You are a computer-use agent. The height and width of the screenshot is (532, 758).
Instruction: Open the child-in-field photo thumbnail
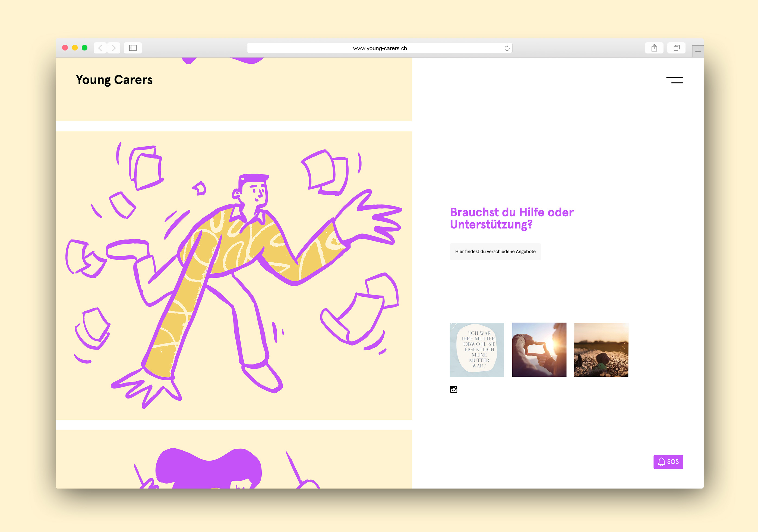[601, 350]
